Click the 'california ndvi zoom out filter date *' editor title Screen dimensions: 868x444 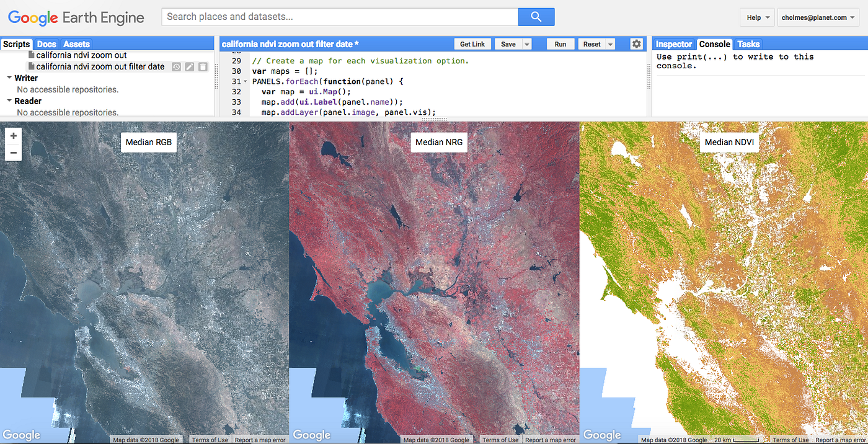pos(290,44)
